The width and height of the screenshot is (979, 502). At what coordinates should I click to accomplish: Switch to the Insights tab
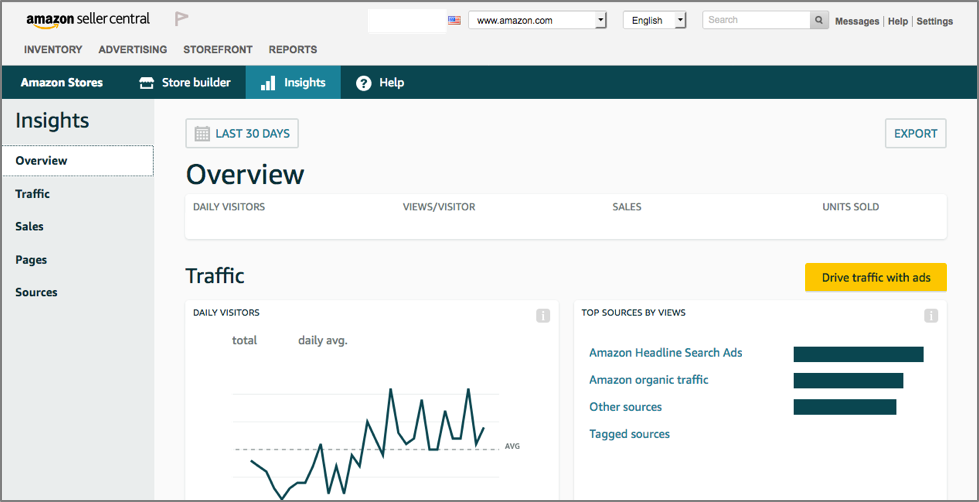[293, 83]
